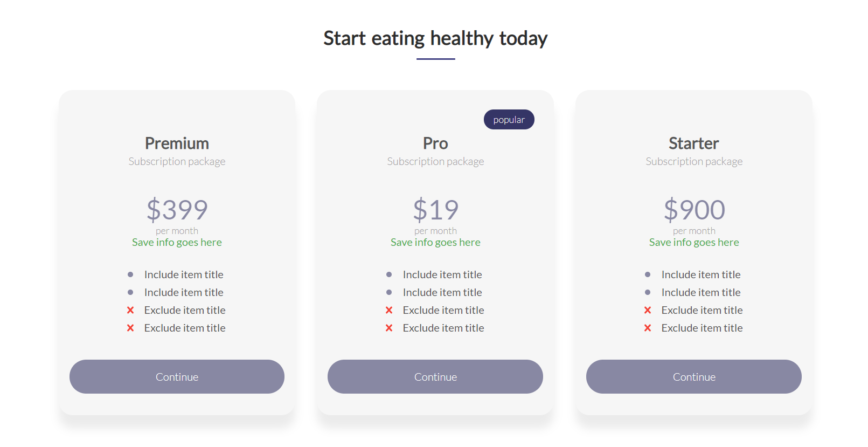Click first red X icon in Premium
This screenshot has width=868, height=447.
coord(130,310)
